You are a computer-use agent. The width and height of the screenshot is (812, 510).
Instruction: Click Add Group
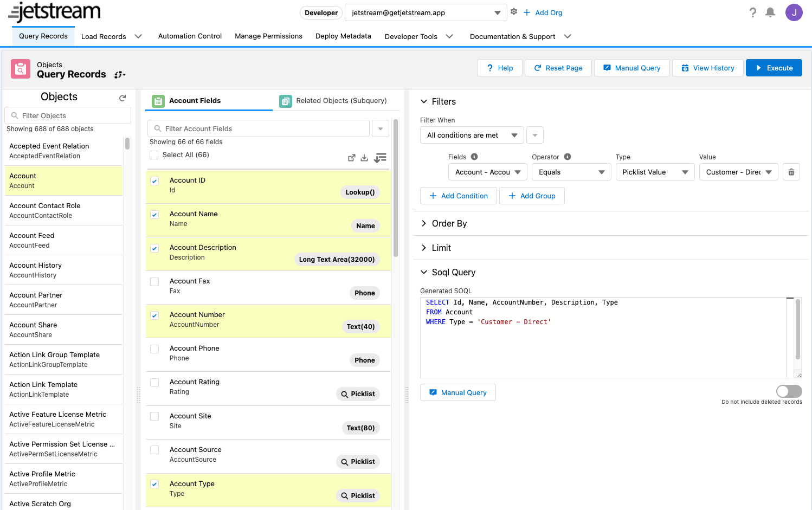pyautogui.click(x=532, y=196)
